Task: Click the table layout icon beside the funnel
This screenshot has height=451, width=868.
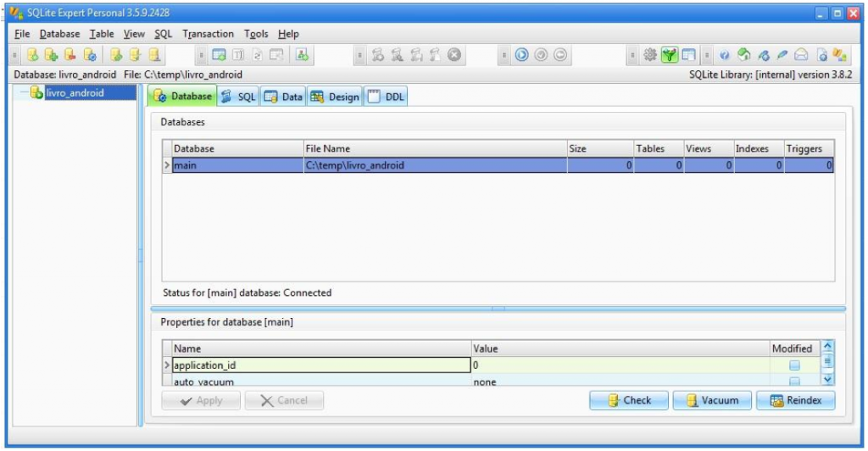Action: [x=688, y=55]
